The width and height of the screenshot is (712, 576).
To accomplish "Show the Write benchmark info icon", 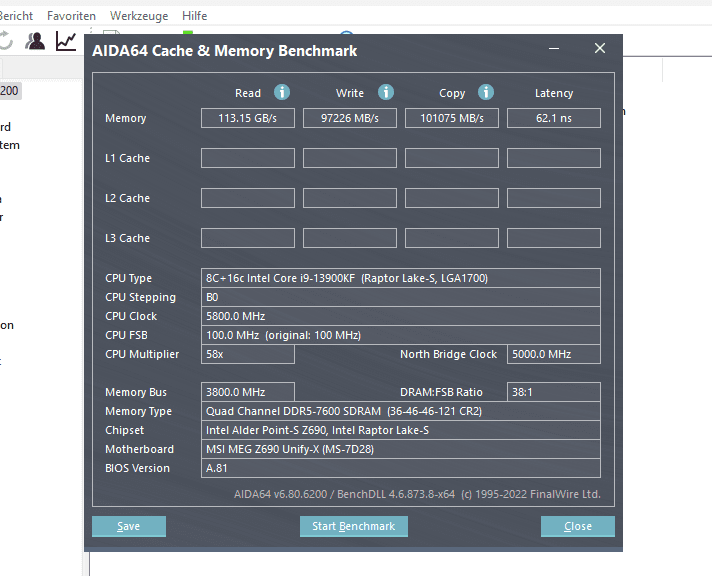I will pyautogui.click(x=386, y=92).
